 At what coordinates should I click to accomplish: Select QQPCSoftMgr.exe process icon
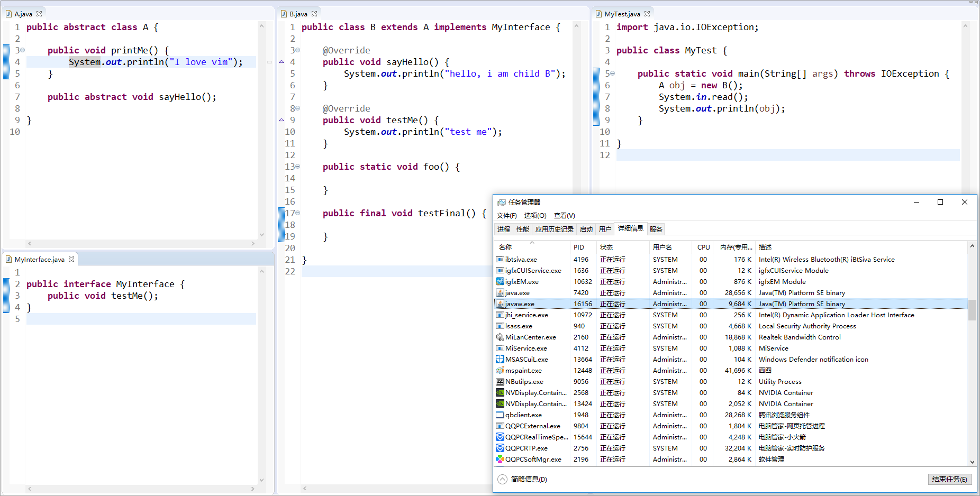(500, 459)
